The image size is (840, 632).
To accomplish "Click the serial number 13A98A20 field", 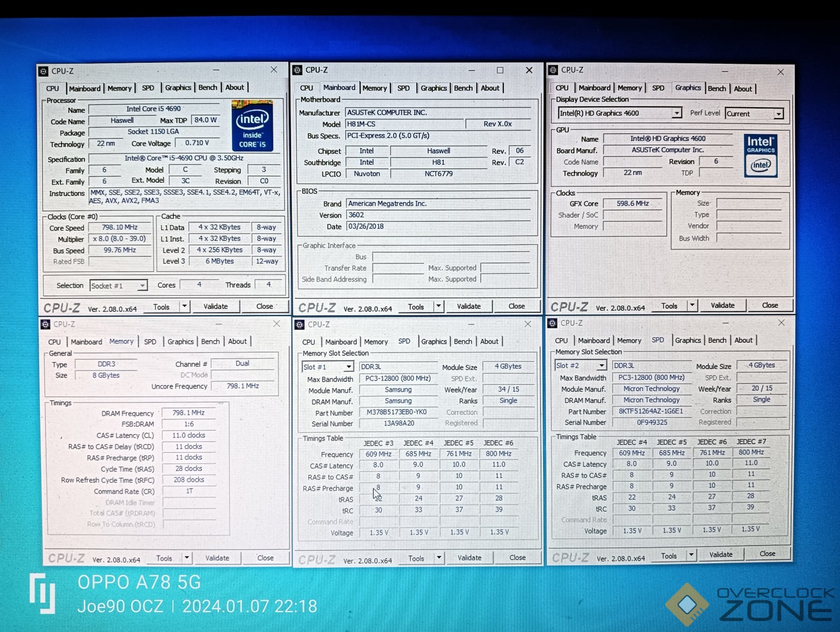I will pyautogui.click(x=399, y=423).
